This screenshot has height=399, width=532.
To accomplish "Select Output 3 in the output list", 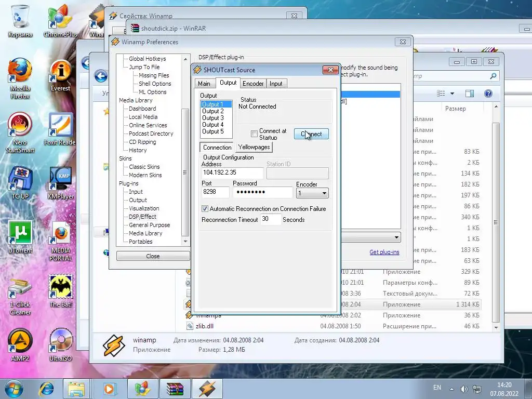I will pyautogui.click(x=212, y=118).
